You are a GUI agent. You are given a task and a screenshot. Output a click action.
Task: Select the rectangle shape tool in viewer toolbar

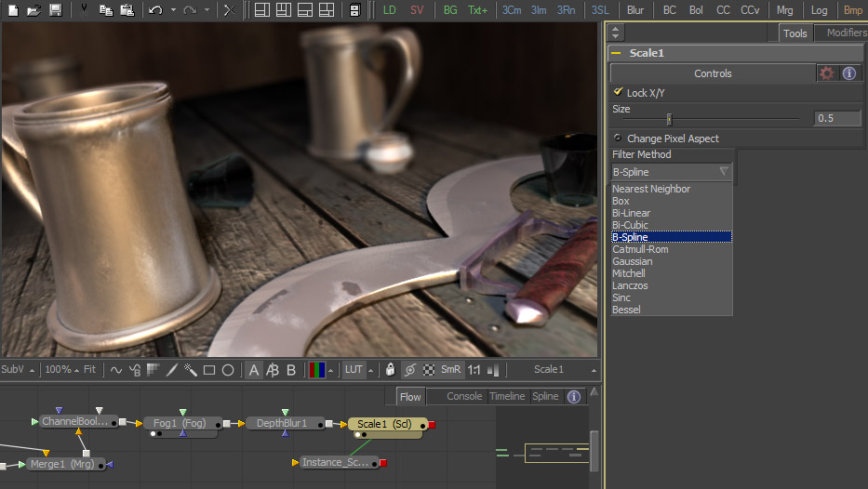209,369
